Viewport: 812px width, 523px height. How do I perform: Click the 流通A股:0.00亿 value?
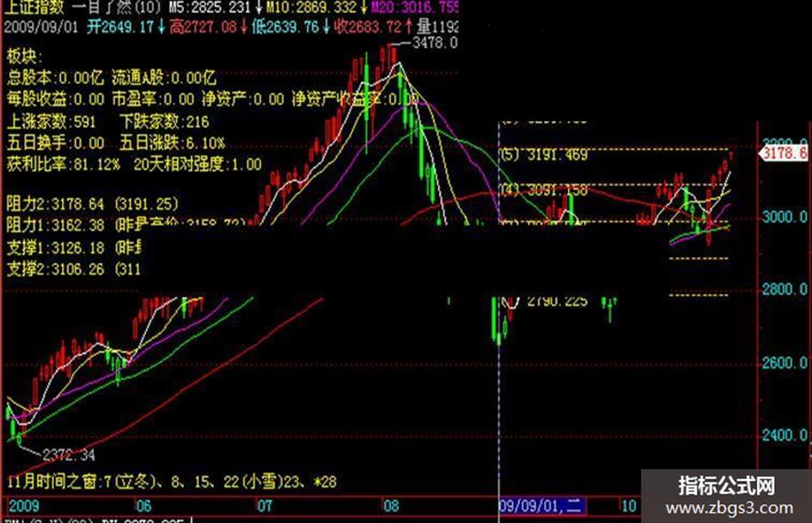click(164, 77)
